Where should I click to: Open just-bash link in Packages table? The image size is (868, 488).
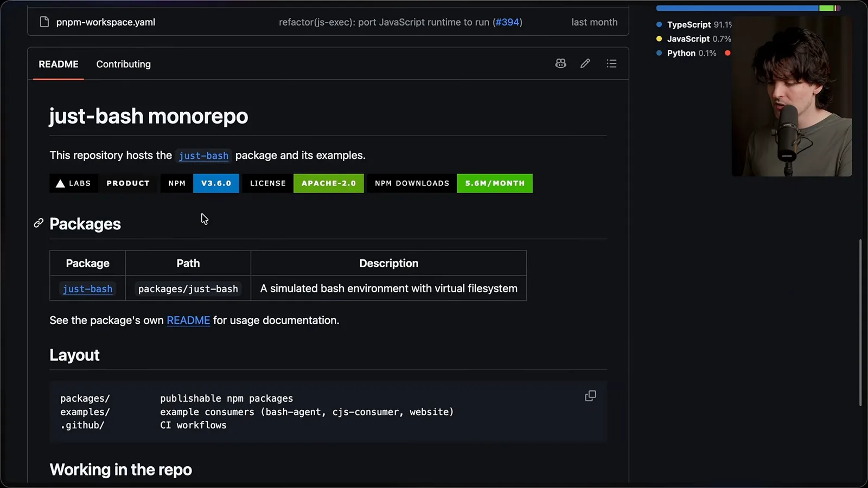tap(88, 289)
